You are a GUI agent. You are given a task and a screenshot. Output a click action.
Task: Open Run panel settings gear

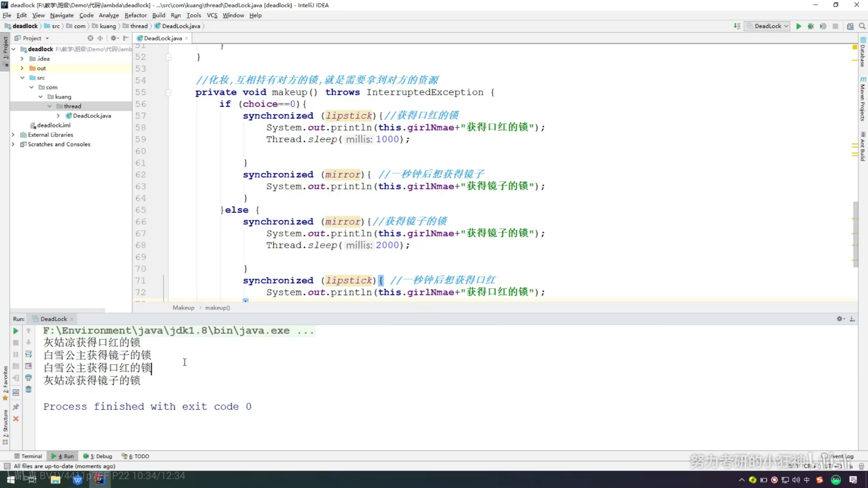840,319
